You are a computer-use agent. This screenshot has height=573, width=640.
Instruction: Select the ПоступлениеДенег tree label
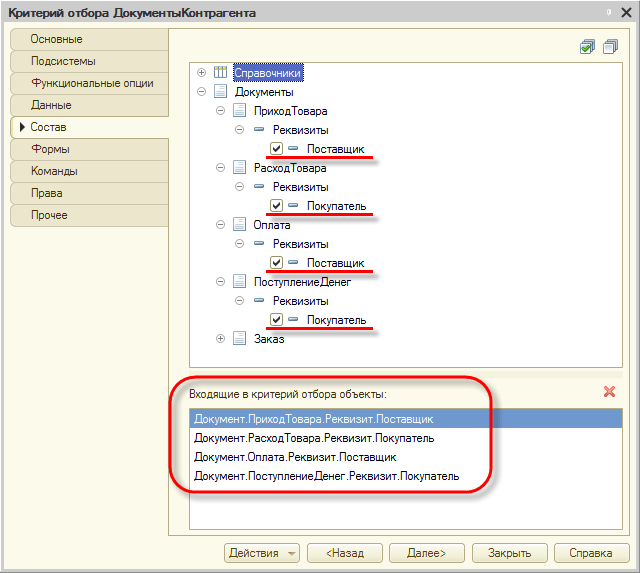tap(302, 282)
